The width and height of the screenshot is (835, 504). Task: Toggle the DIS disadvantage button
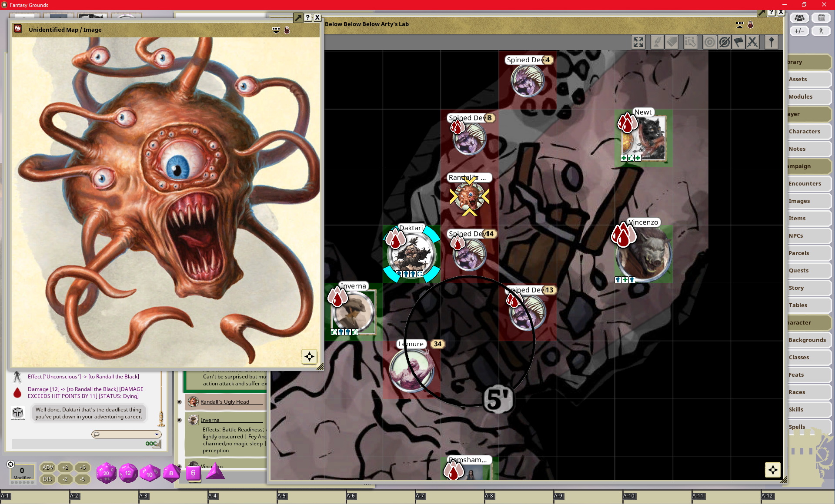(47, 479)
